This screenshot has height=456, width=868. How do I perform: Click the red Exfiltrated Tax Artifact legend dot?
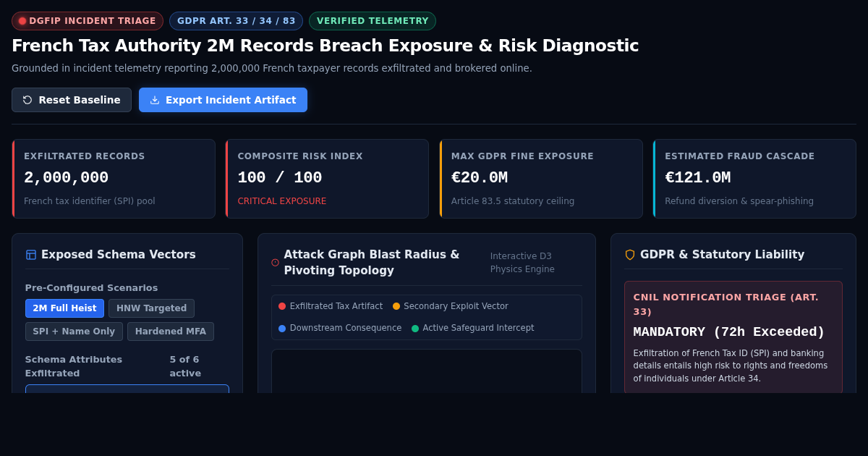tap(282, 306)
